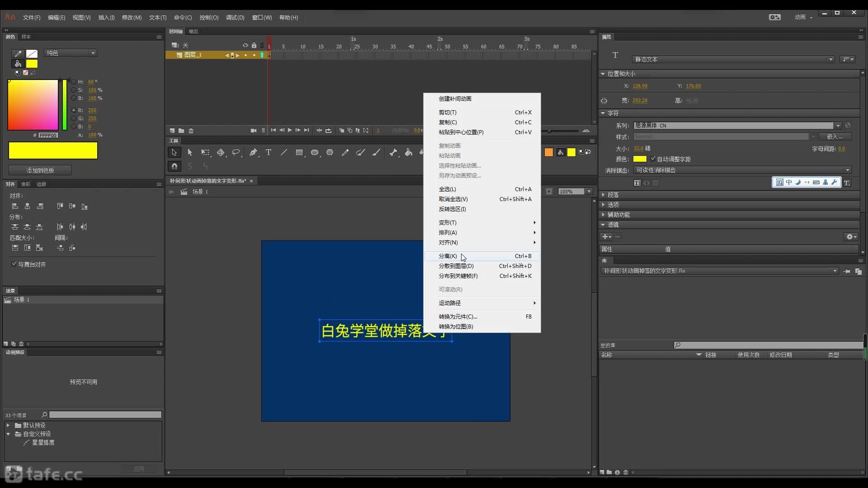
Task: Expand the 默认预设 folder
Action: click(8, 425)
